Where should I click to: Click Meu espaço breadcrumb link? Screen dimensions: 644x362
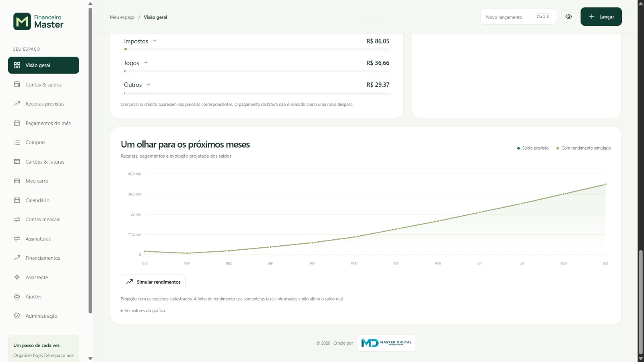click(122, 17)
